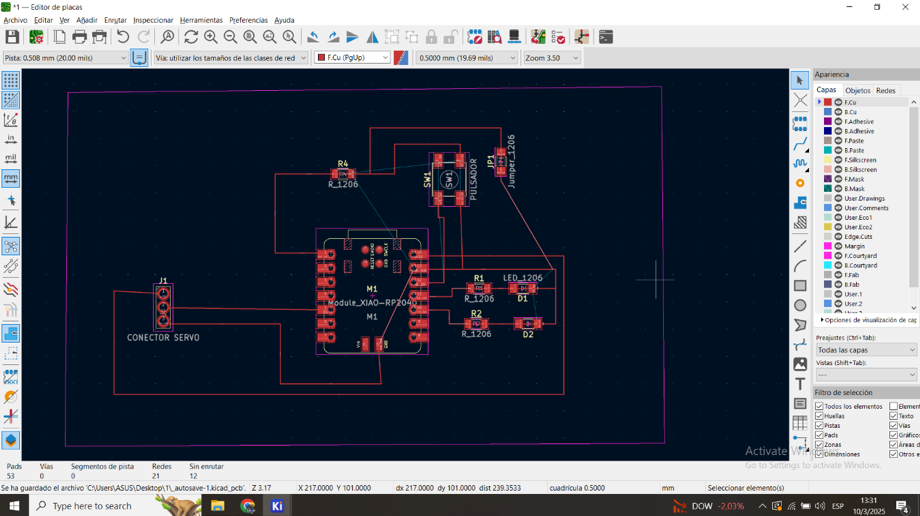Toggle grid display in left toolbar
Screen dimensions: 920x516
point(11,80)
